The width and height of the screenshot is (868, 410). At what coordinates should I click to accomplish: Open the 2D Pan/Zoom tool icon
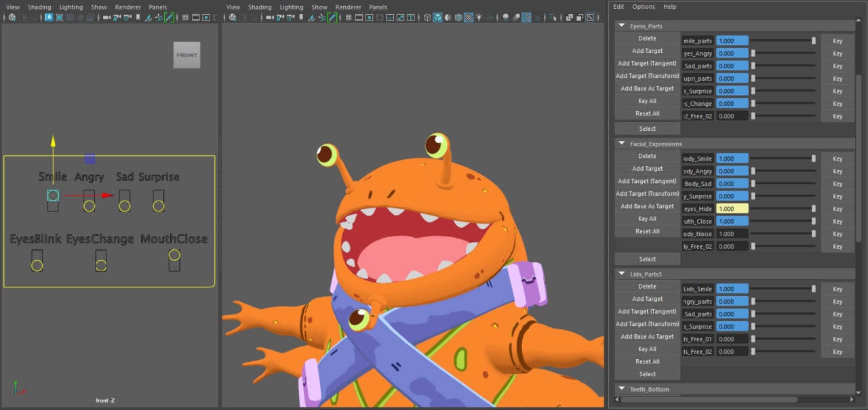321,17
